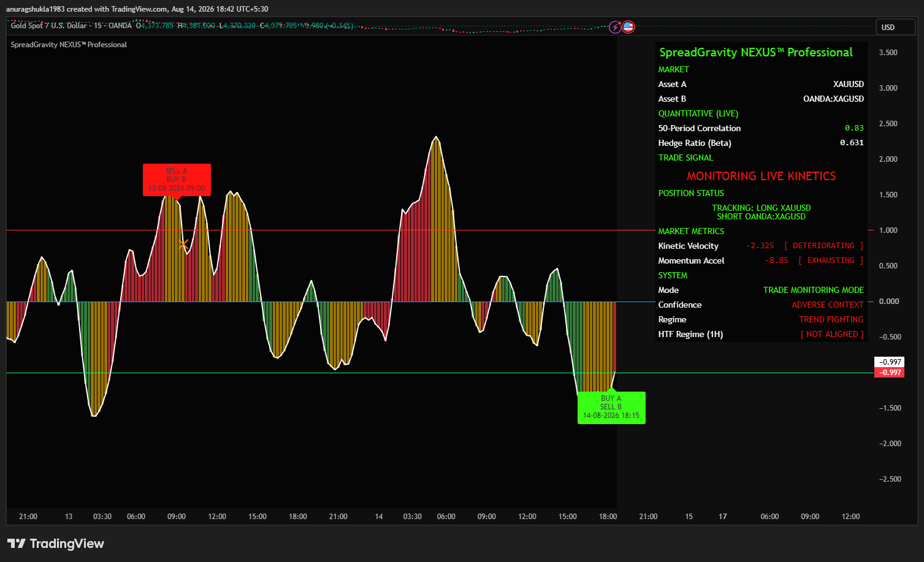Click the SpreadGravity NEXUS Professional panel title
924x562 pixels.
[x=756, y=53]
